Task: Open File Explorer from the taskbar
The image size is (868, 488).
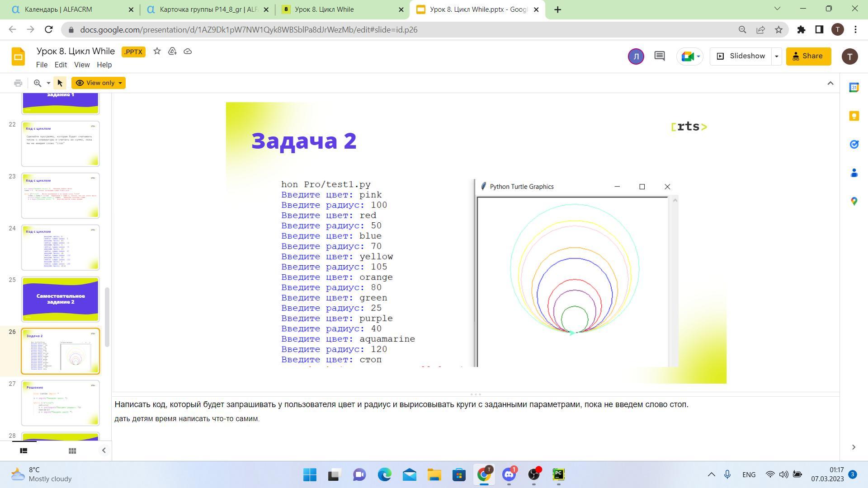Action: click(434, 474)
